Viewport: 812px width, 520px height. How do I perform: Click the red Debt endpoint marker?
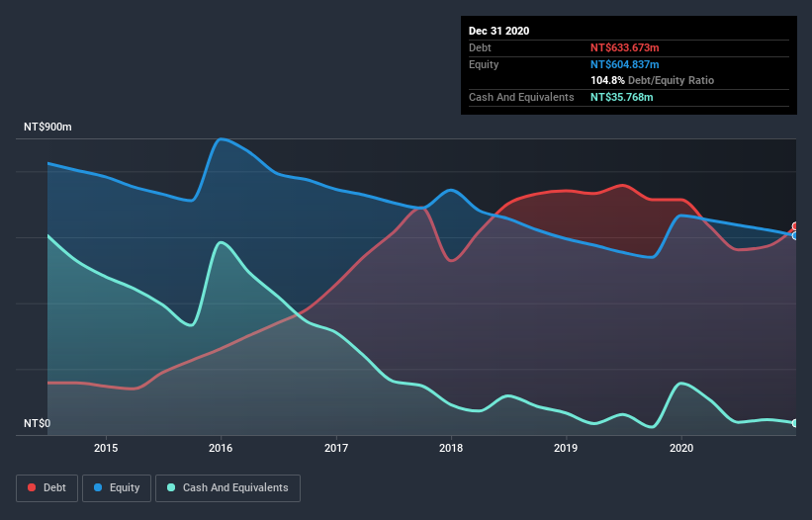pyautogui.click(x=795, y=226)
